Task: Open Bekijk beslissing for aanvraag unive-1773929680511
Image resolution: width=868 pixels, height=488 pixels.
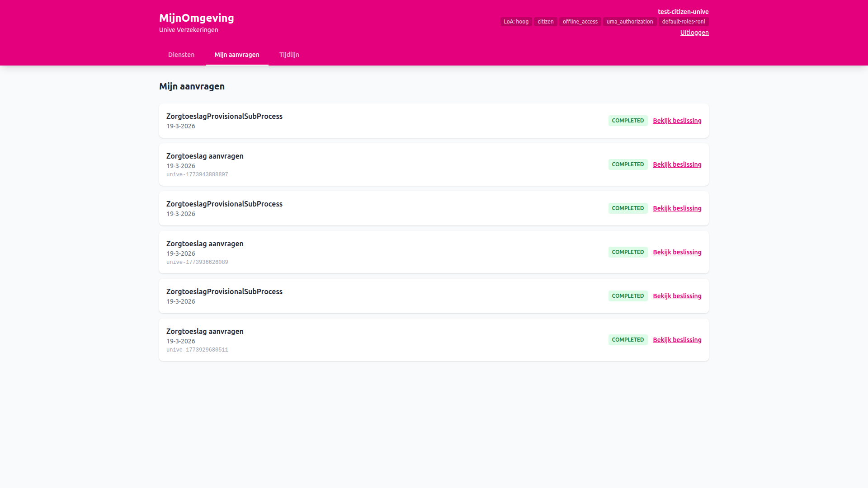Action: pos(677,340)
